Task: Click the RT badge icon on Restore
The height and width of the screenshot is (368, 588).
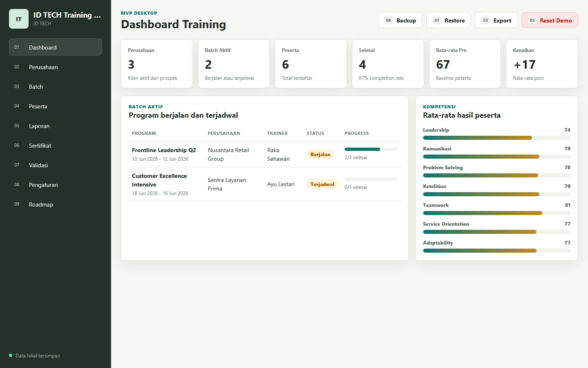Action: pyautogui.click(x=437, y=20)
